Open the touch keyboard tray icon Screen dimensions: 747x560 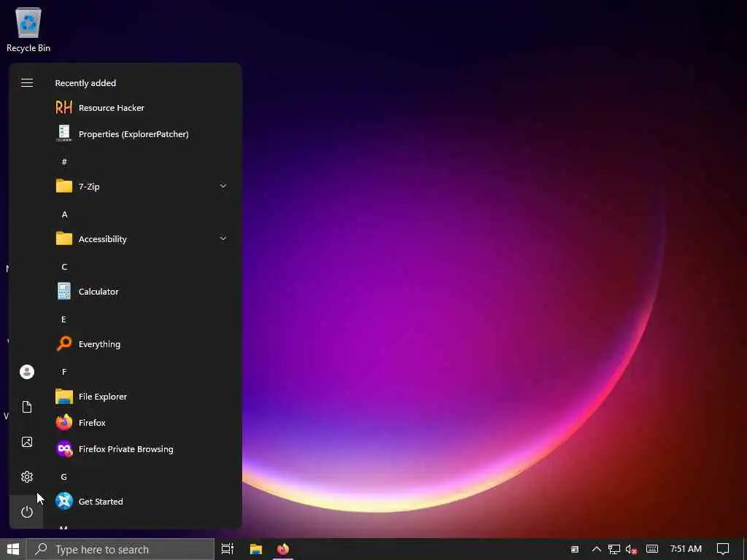coord(652,549)
